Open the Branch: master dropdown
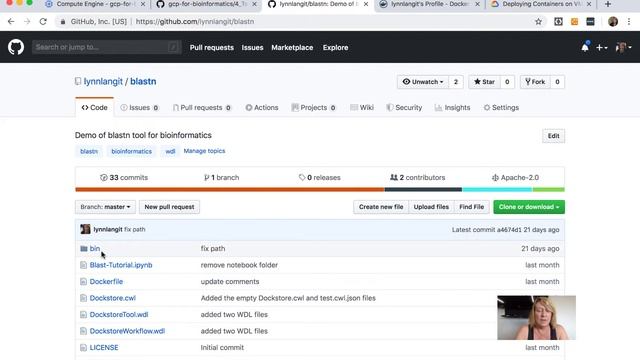 coord(105,207)
